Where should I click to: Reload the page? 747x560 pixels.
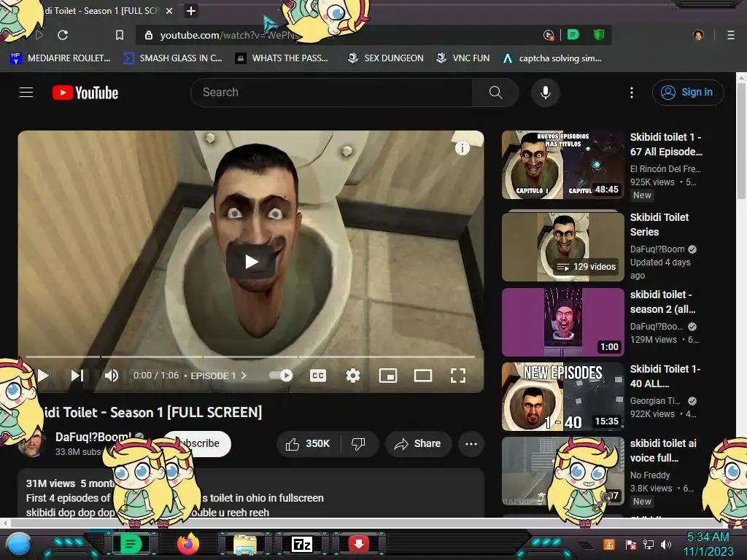(x=63, y=35)
